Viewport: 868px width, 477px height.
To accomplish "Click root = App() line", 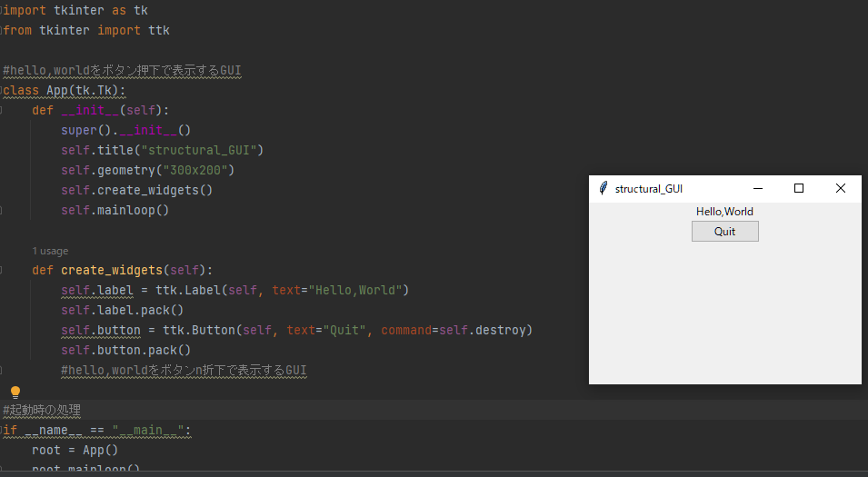I will [x=75, y=451].
